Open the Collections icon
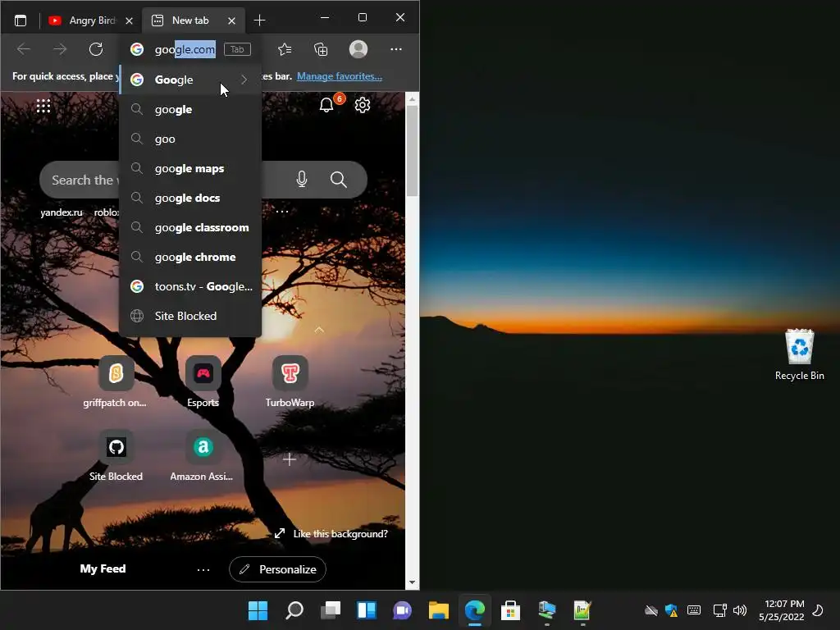The width and height of the screenshot is (840, 630). [321, 49]
